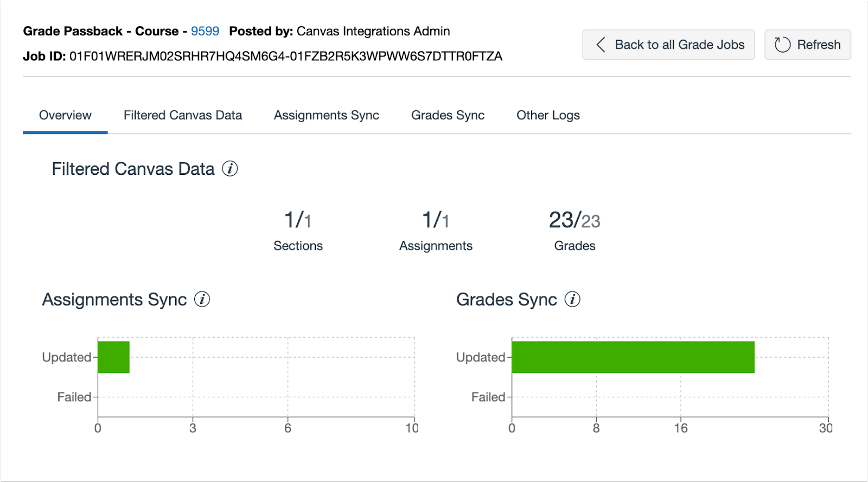The width and height of the screenshot is (868, 482).
Task: Click the 23/23 Grades count
Action: (x=575, y=220)
